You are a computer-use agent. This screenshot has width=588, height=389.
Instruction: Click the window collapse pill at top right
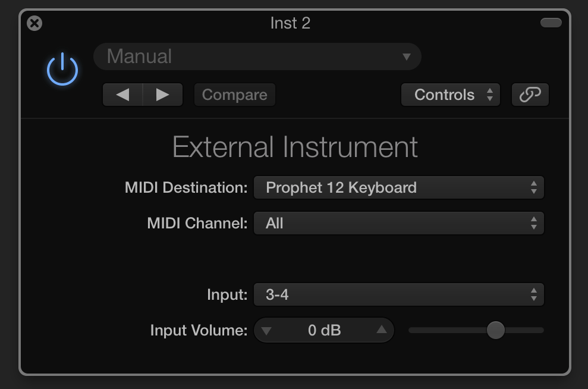[x=551, y=22]
